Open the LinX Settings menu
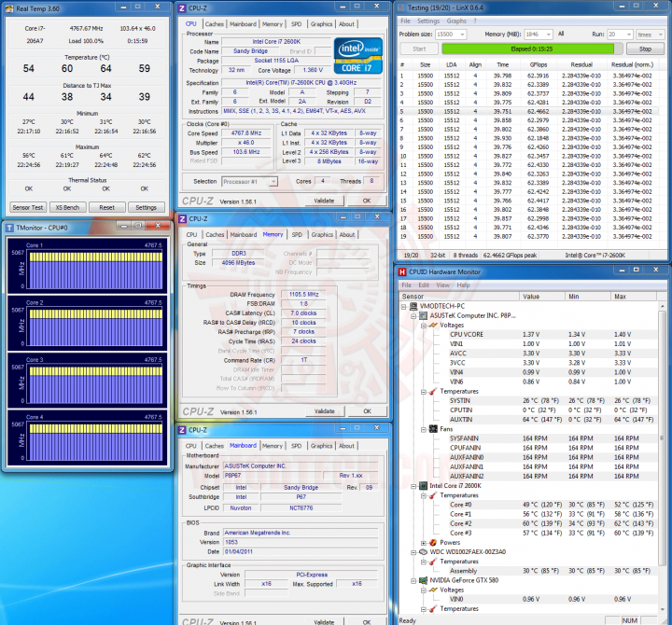672x625 pixels. pyautogui.click(x=428, y=21)
